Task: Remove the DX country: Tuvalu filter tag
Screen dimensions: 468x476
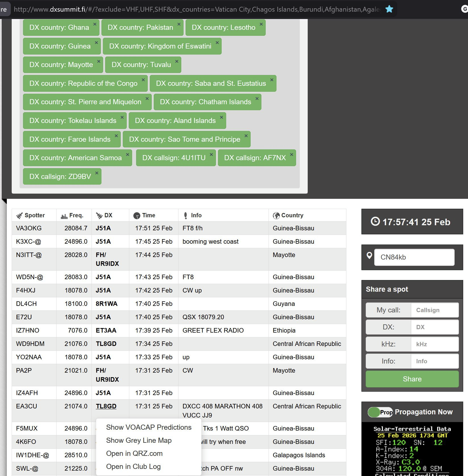Action: coord(177,61)
